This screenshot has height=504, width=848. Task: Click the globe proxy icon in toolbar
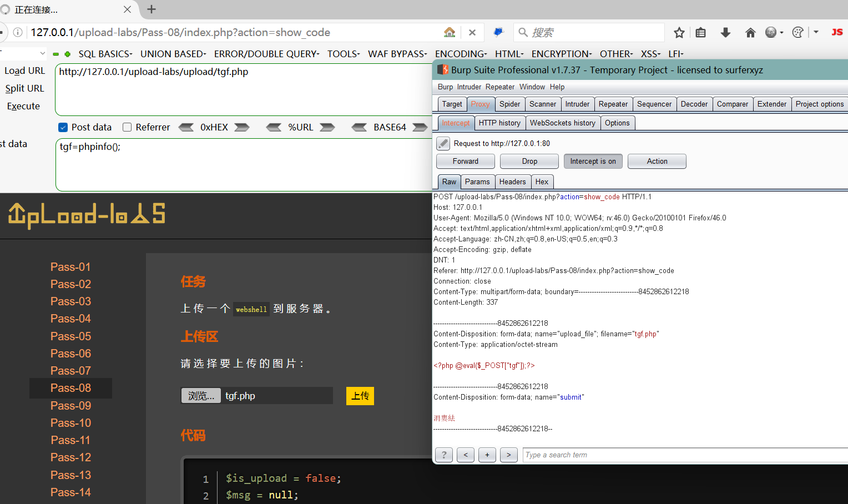[771, 33]
